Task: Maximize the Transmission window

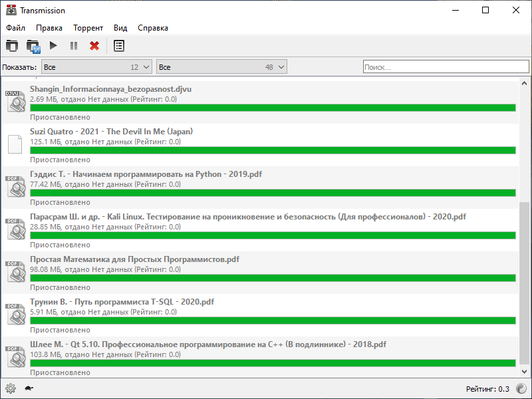Action: pyautogui.click(x=485, y=10)
